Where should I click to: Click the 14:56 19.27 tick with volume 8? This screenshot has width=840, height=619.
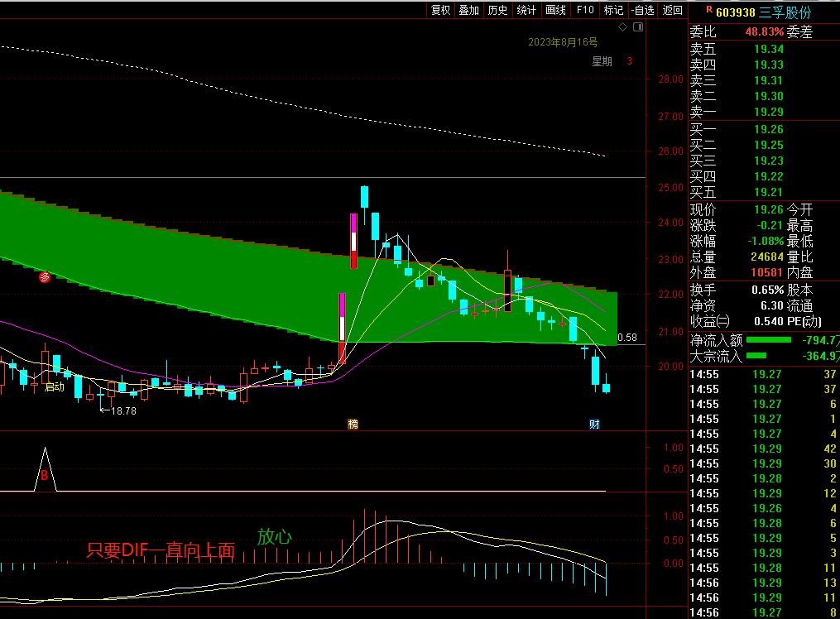coord(764,612)
